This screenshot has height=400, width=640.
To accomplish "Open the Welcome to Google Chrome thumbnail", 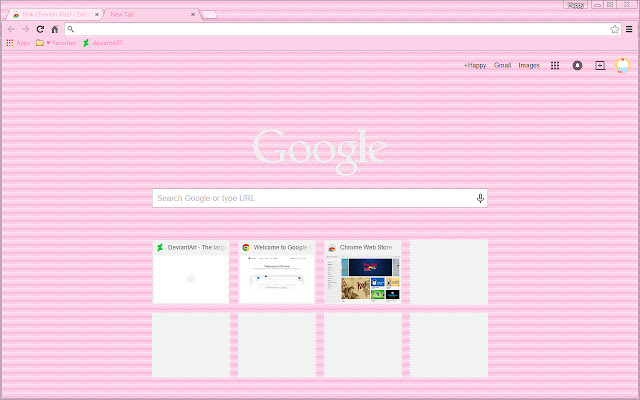I will point(277,272).
